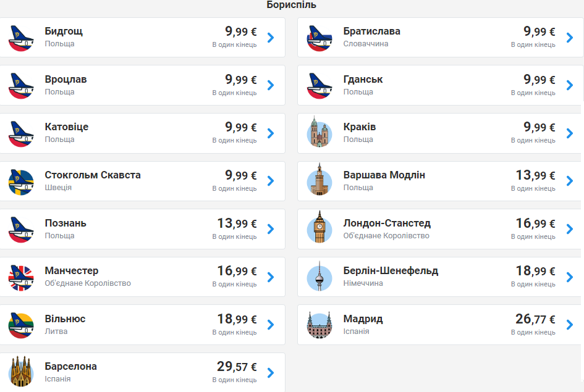Click the 29,57 € Барселона price
Screen dimensions: 584x392
pyautogui.click(x=237, y=367)
